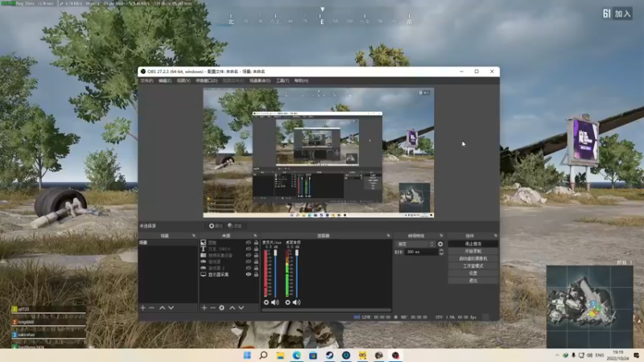Open the source Properties button above docks
The height and width of the screenshot is (362, 644).
point(216,226)
